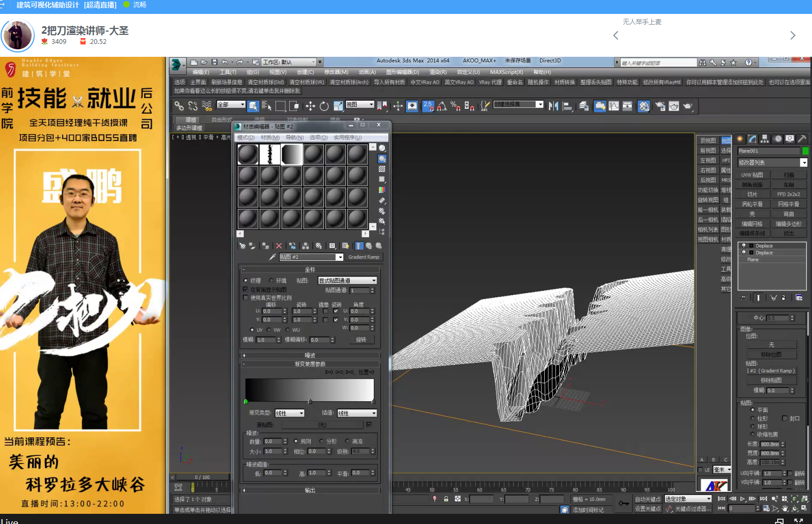The width and height of the screenshot is (812, 524).
Task: Open 导航(N) menu in material editor
Action: tap(294, 138)
